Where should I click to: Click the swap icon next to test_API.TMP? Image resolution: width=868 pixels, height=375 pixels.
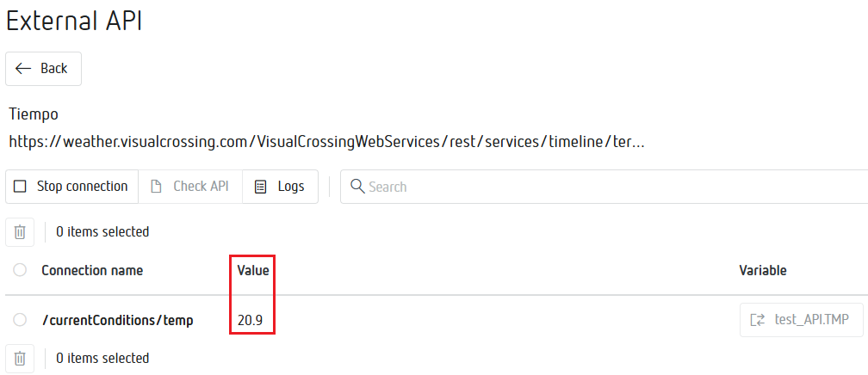758,320
